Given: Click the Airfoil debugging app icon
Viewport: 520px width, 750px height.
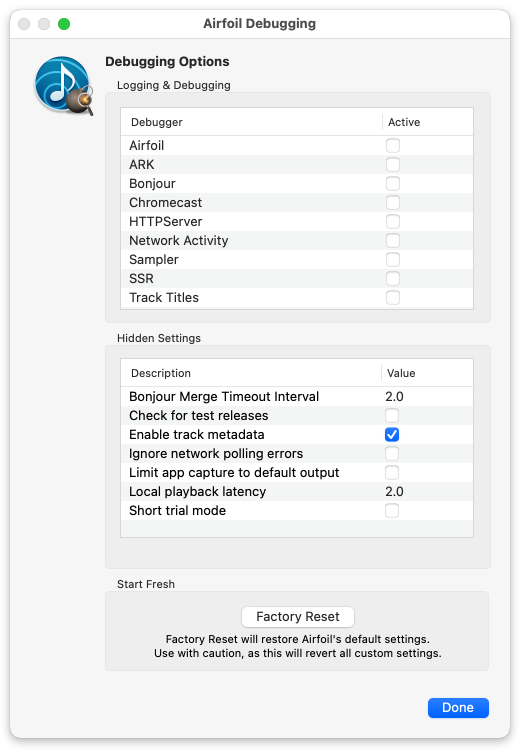Looking at the screenshot, I should 64,86.
